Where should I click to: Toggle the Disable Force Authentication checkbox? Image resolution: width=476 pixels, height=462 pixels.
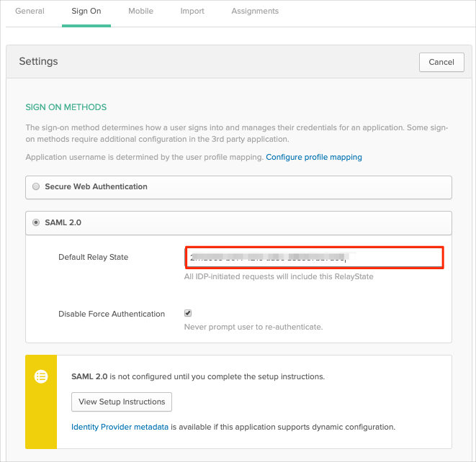pyautogui.click(x=188, y=314)
